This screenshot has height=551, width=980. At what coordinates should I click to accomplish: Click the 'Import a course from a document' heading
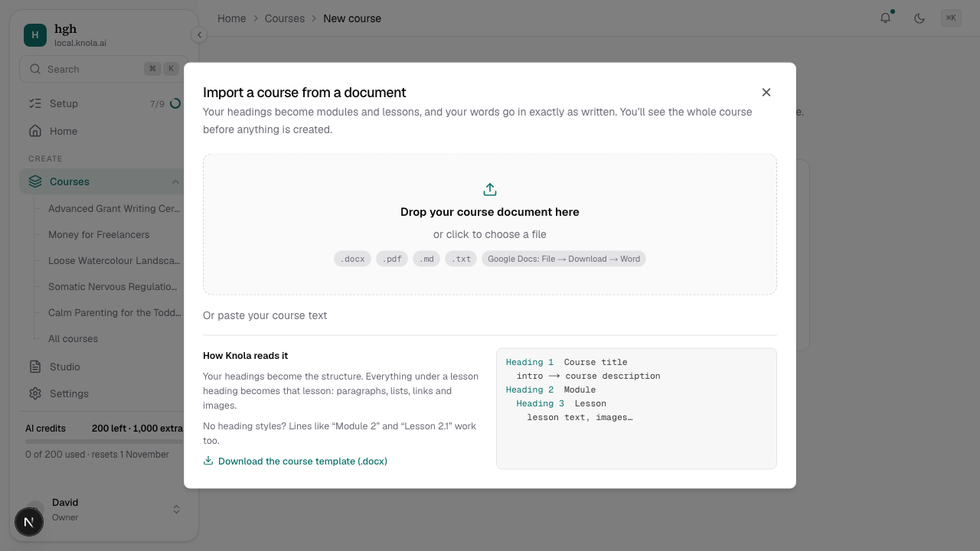(305, 93)
